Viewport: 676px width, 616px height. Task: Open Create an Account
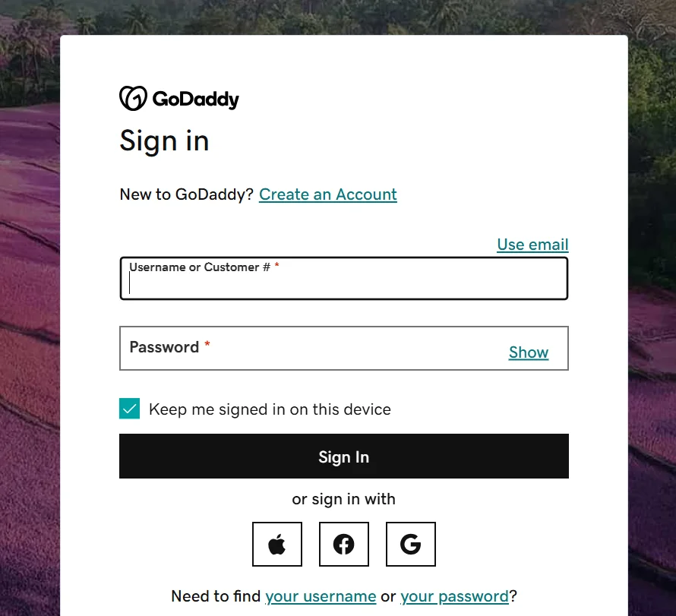[x=327, y=194]
